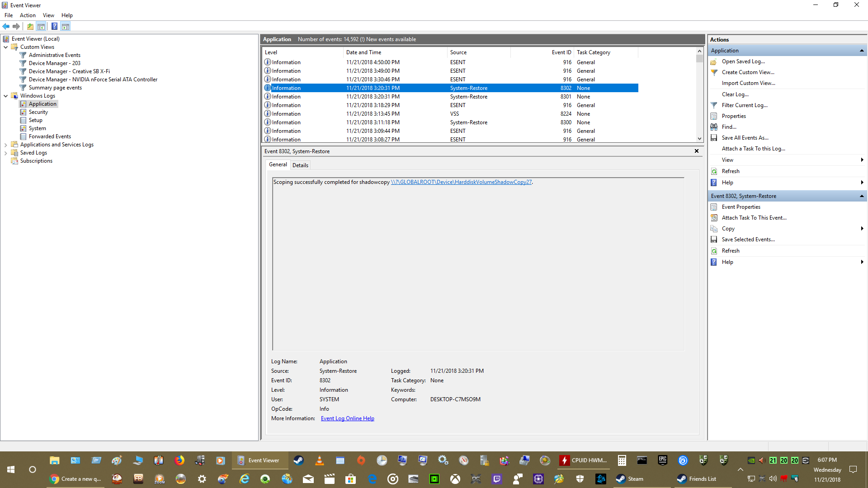Switch to the Details tab
Viewport: 868px width, 488px height.
click(300, 165)
